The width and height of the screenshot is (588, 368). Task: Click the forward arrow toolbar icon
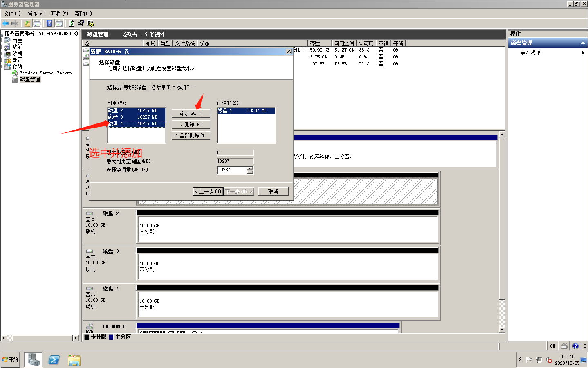click(x=15, y=23)
